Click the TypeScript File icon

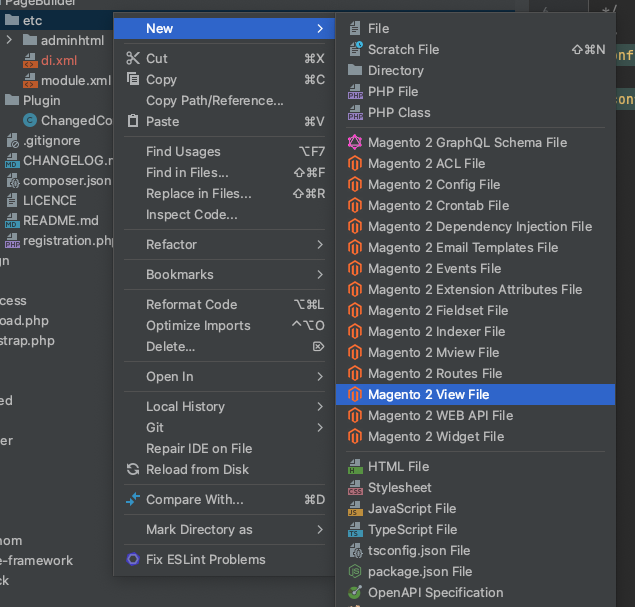point(355,530)
